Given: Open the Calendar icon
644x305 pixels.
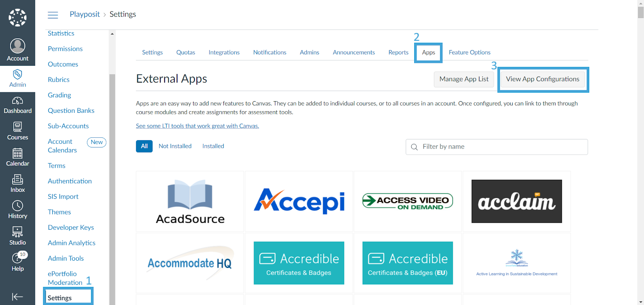Looking at the screenshot, I should click(17, 158).
